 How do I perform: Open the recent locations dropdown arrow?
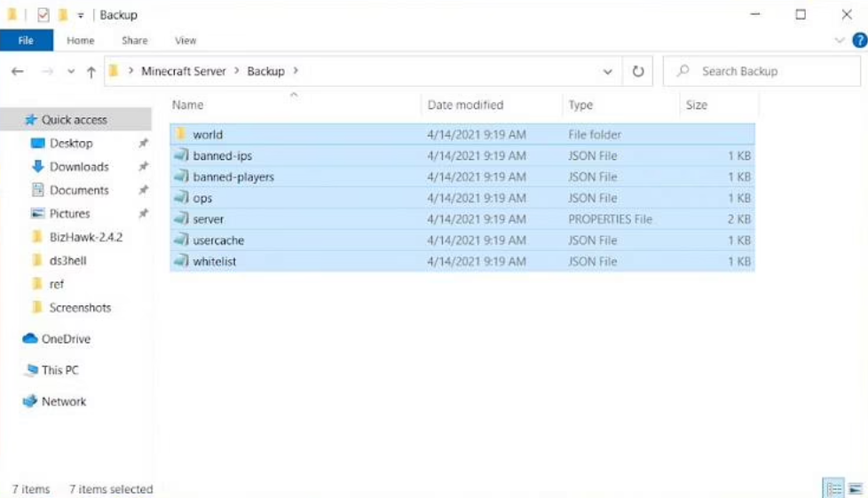[x=69, y=72]
